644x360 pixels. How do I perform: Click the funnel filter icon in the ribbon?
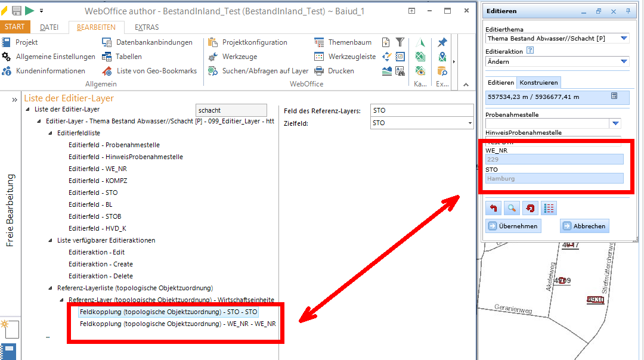click(x=400, y=42)
